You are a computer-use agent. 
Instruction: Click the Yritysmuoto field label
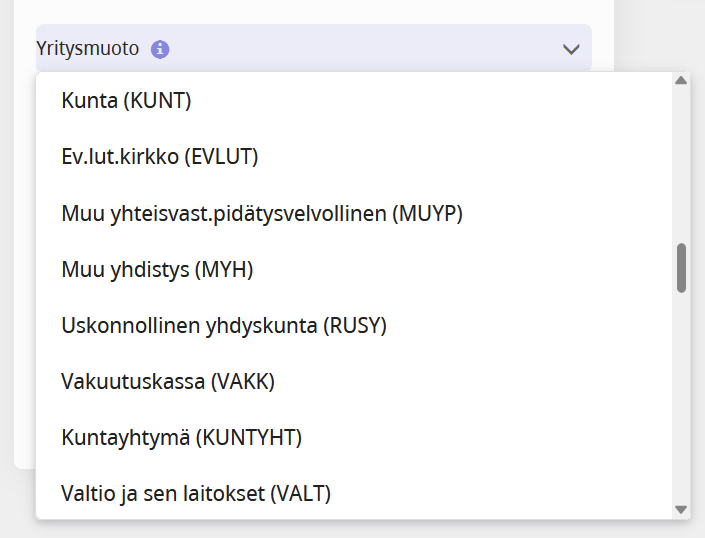[88, 48]
